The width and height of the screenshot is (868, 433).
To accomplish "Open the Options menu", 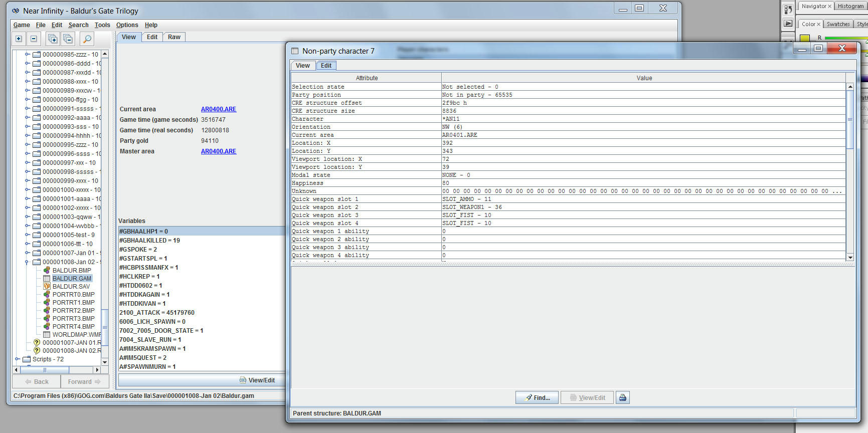I will [127, 25].
